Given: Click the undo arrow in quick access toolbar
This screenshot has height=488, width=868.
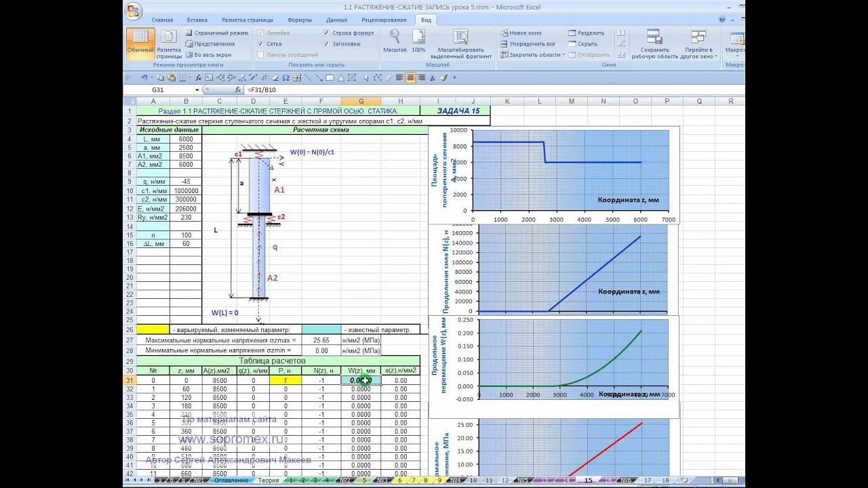Looking at the screenshot, I should coord(144,78).
